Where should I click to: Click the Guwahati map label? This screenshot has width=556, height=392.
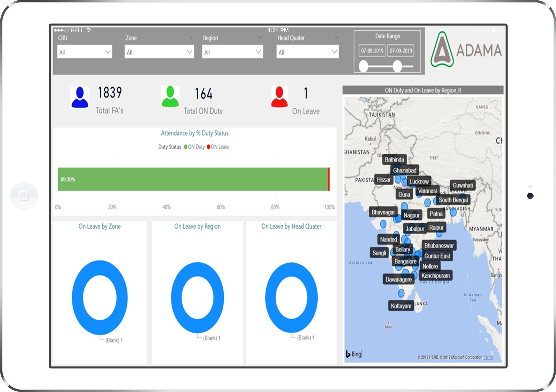(462, 185)
